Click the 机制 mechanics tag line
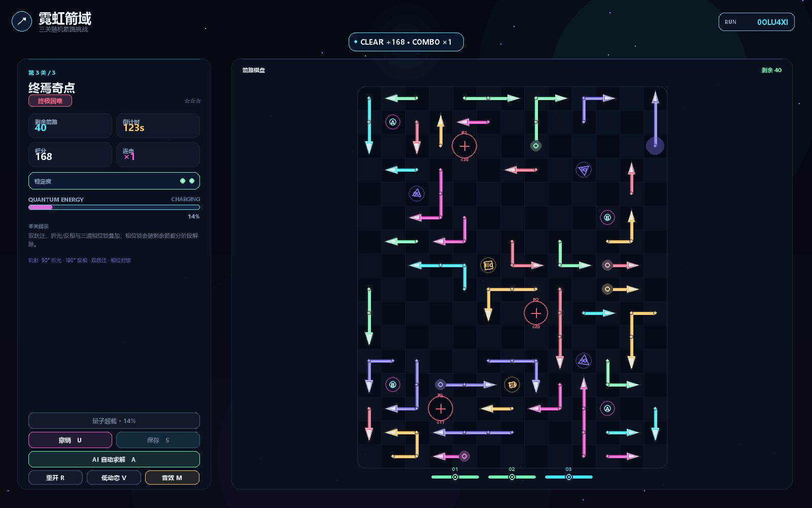This screenshot has width=812, height=508. [80, 260]
